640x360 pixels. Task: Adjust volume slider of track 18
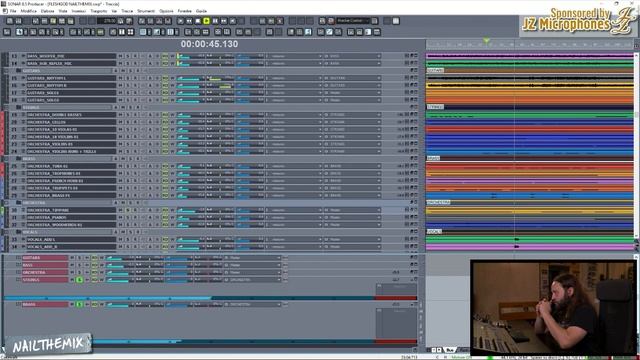tap(190, 100)
